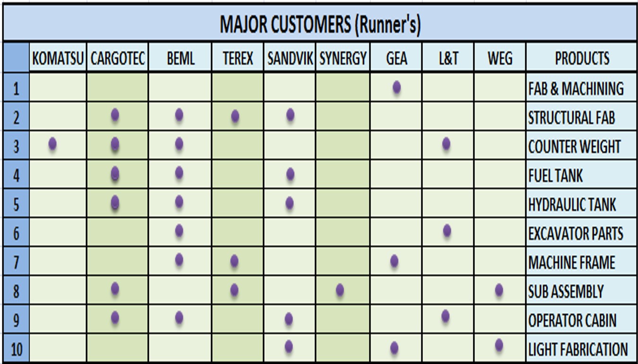Viewport: 638px width, 364px height.
Task: Click the SYNERGY column header
Action: point(343,58)
